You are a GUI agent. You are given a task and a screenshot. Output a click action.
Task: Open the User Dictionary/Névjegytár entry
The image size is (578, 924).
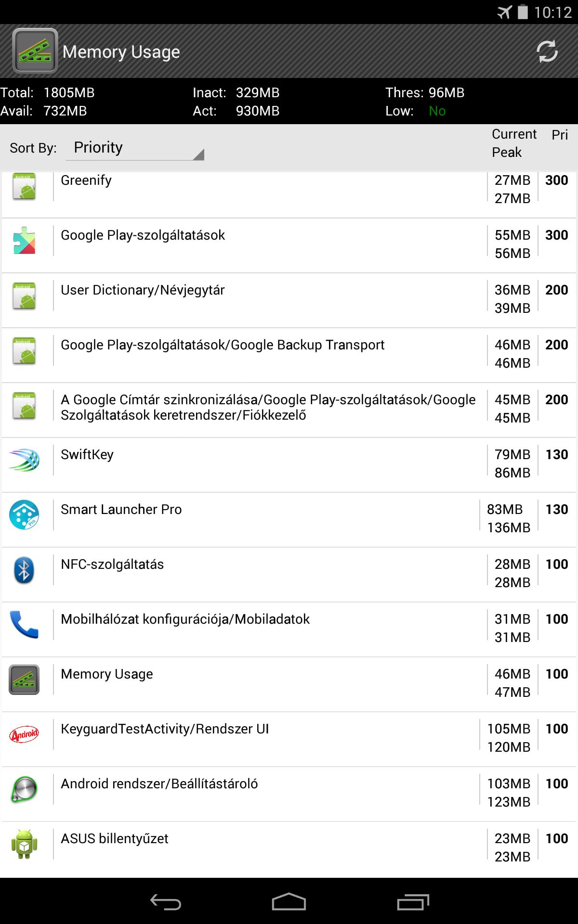289,300
